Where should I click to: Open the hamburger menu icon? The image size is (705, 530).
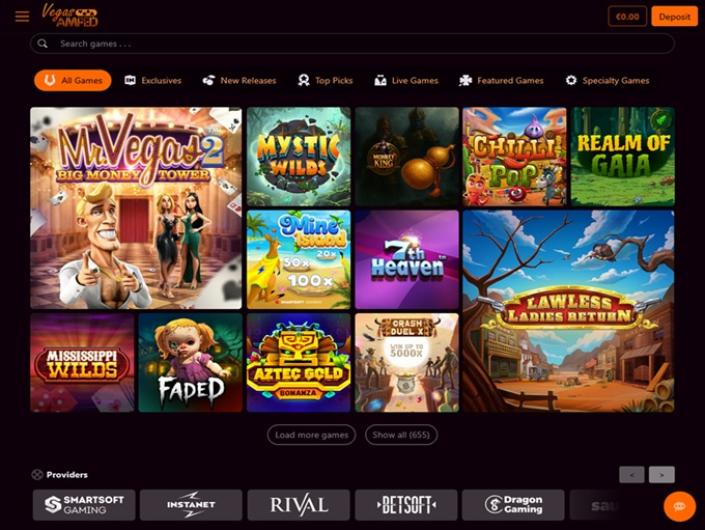pyautogui.click(x=22, y=16)
